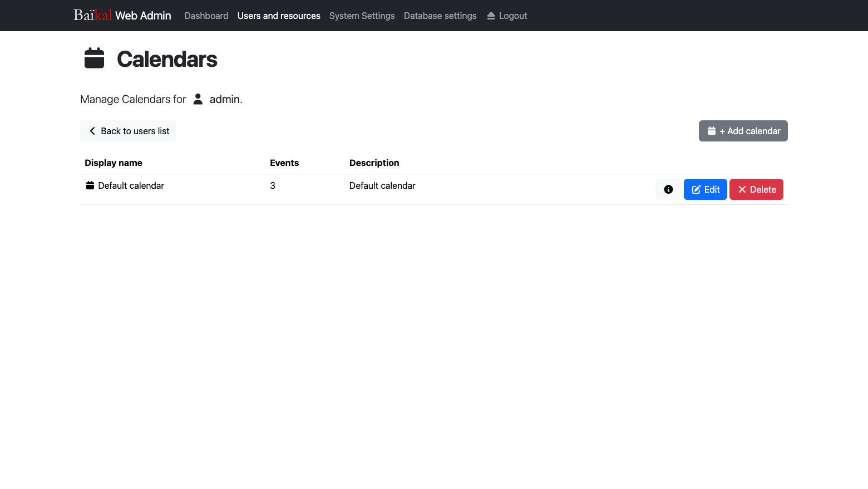The height and width of the screenshot is (489, 868).
Task: Click the Display name column header
Action: [x=114, y=163]
